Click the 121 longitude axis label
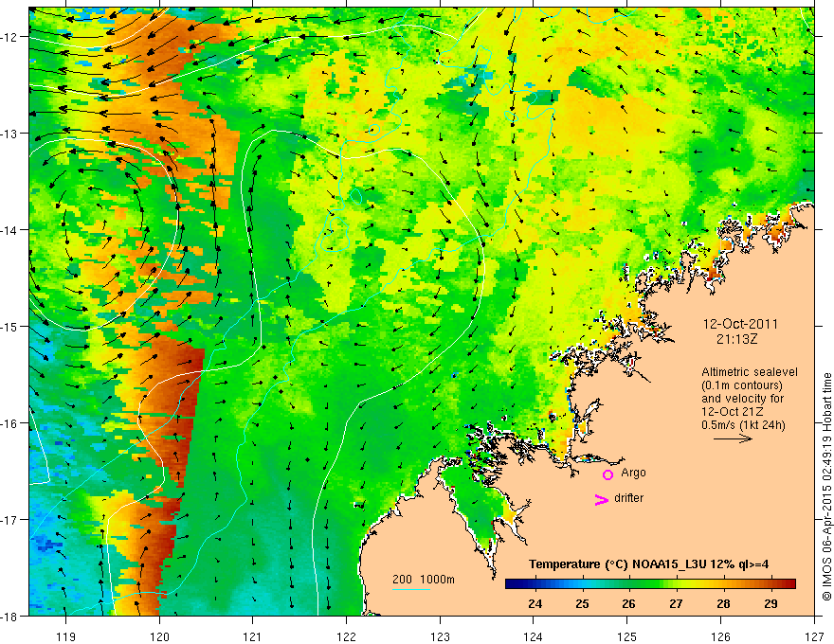 (253, 636)
